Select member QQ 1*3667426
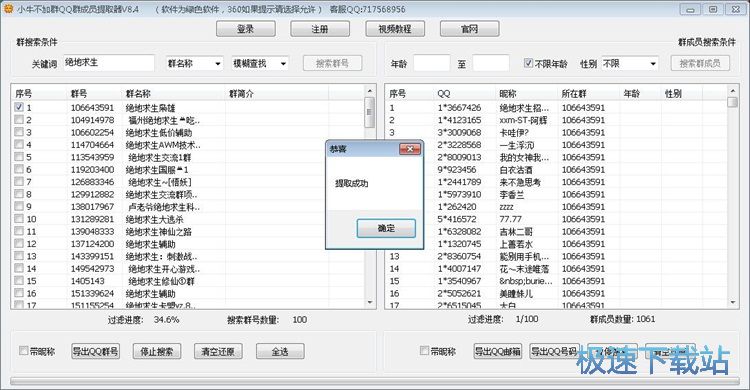Viewport: 750px width, 390px height. point(459,108)
